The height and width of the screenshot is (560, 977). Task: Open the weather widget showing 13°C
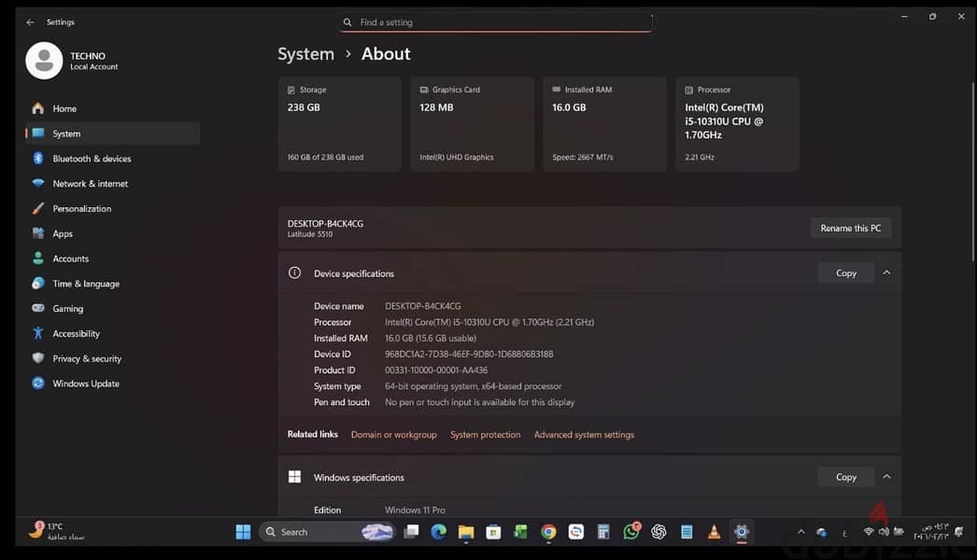pos(56,531)
